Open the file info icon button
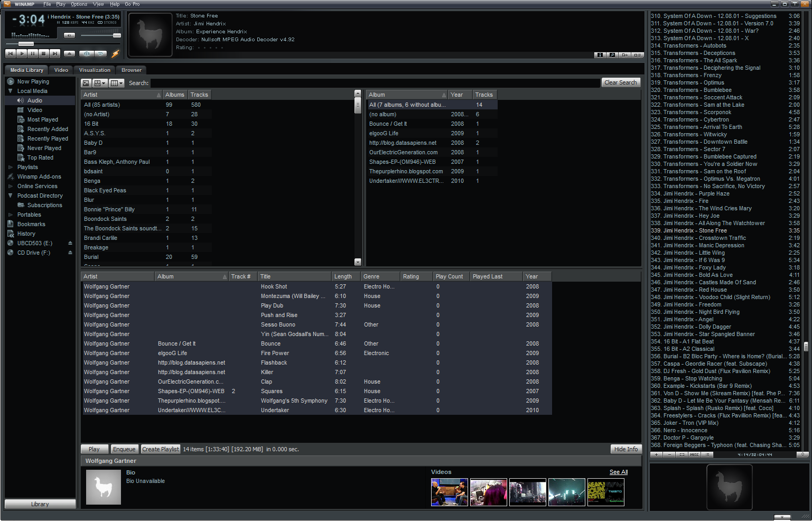This screenshot has height=521, width=812. pyautogui.click(x=600, y=55)
